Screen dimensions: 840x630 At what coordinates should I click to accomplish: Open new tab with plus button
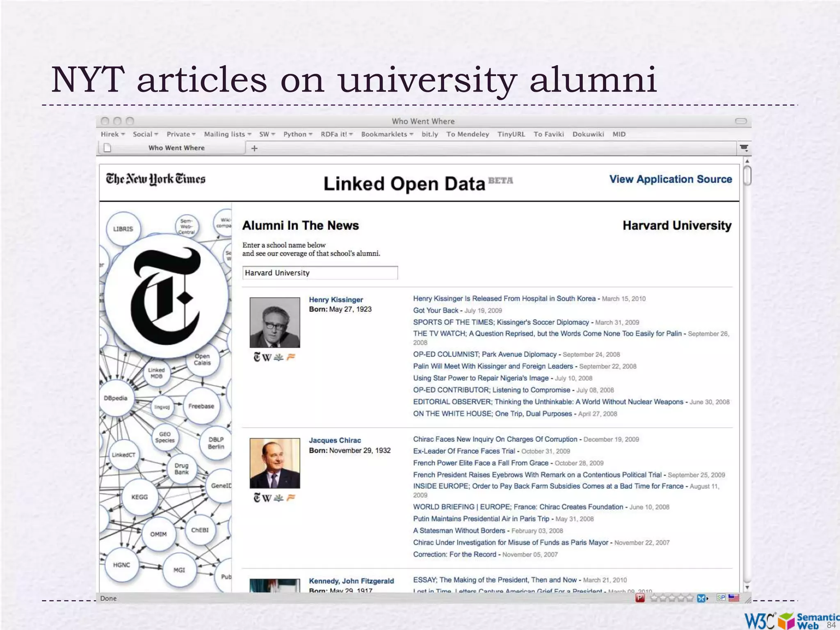click(254, 148)
